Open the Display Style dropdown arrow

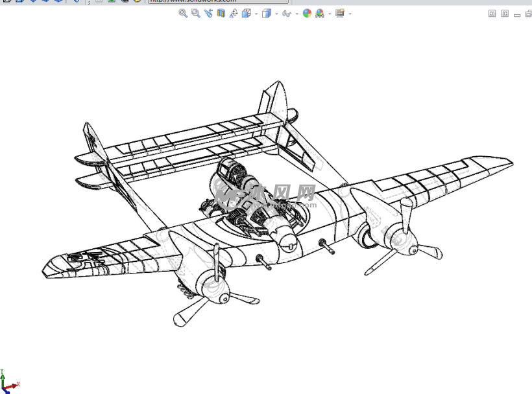click(276, 14)
